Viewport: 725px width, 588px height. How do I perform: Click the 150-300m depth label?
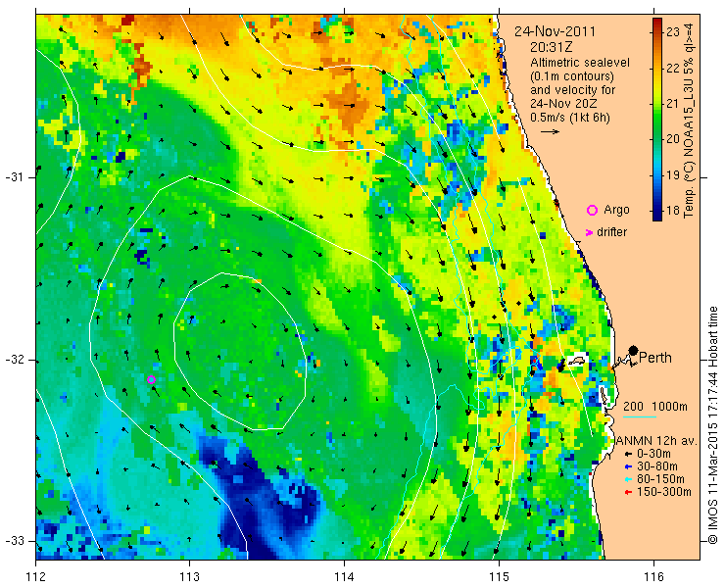pos(664,492)
